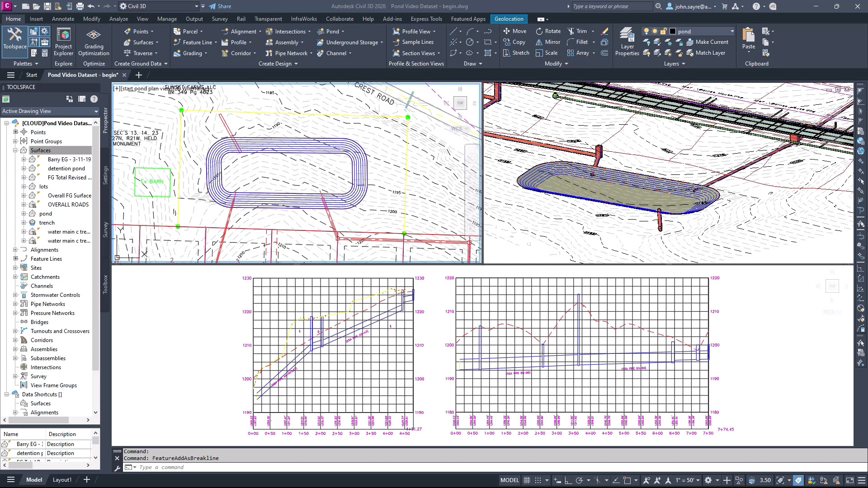Open Layer Properties manager
Viewport: 868px width, 488px height.
[x=627, y=42]
